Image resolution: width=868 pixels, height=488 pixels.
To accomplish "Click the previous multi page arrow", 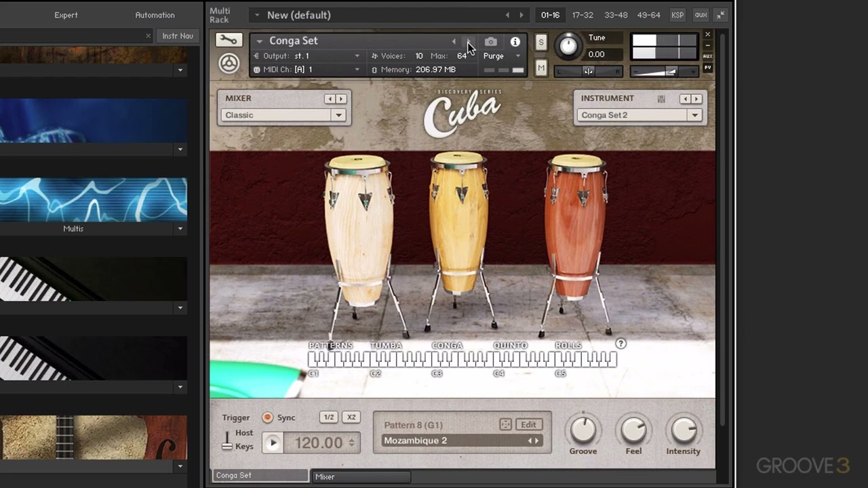I will (507, 15).
